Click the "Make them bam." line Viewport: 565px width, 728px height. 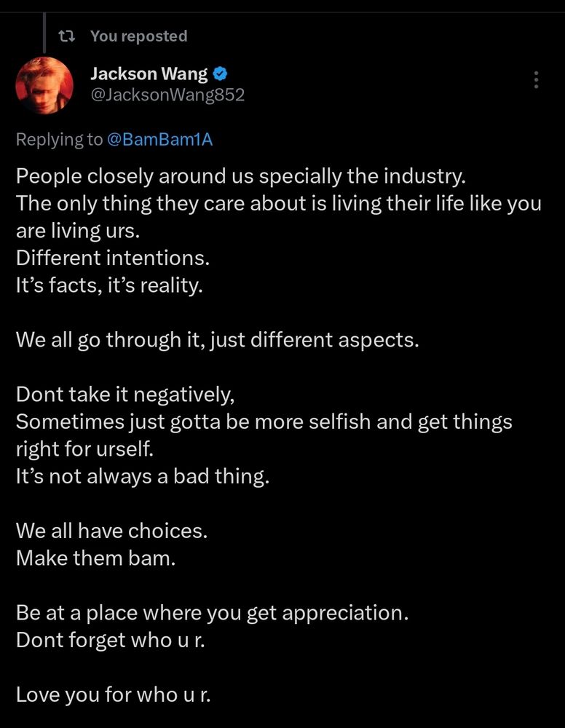point(95,558)
